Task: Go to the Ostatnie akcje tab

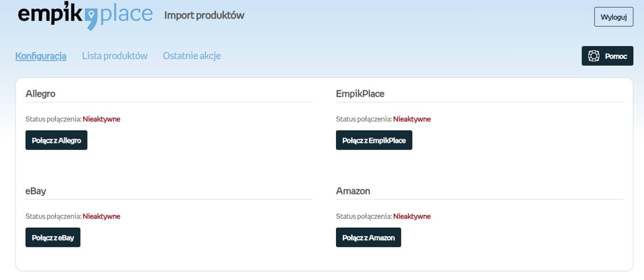Action: [x=192, y=56]
